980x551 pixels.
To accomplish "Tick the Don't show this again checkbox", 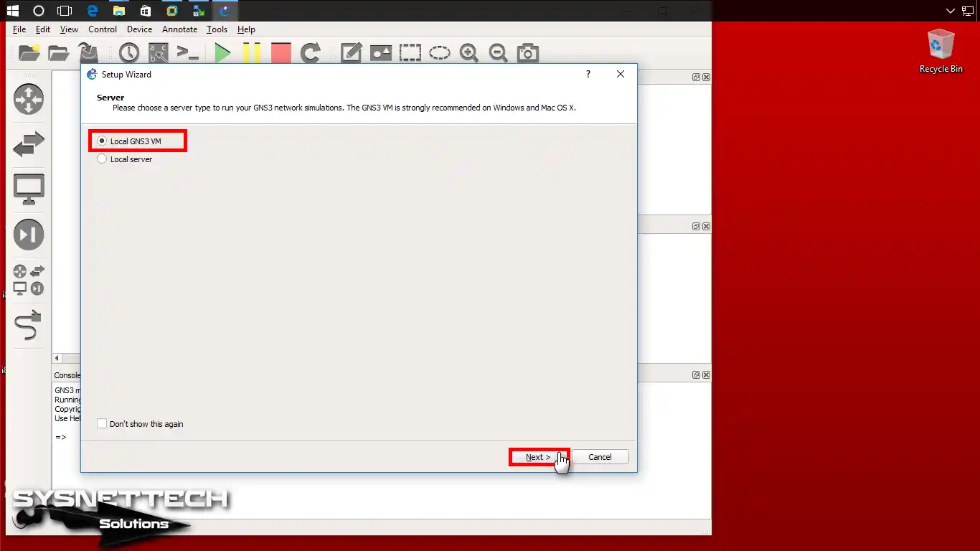I will [x=140, y=424].
